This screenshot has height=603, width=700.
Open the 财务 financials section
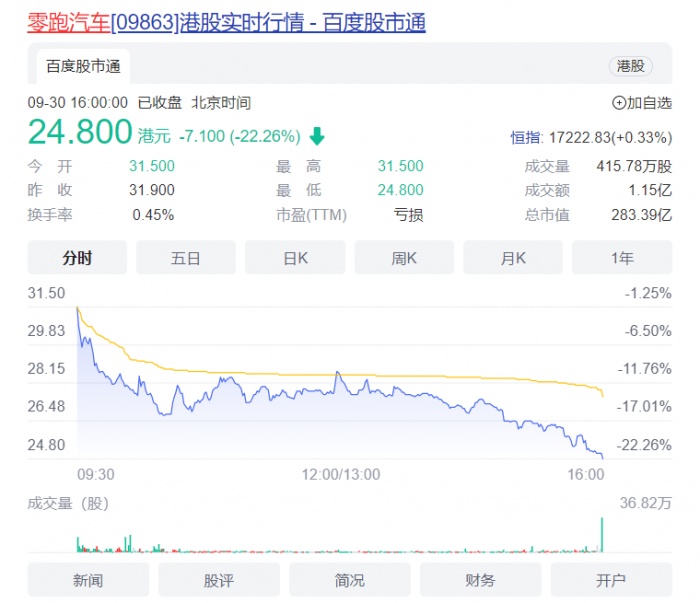coord(481,580)
